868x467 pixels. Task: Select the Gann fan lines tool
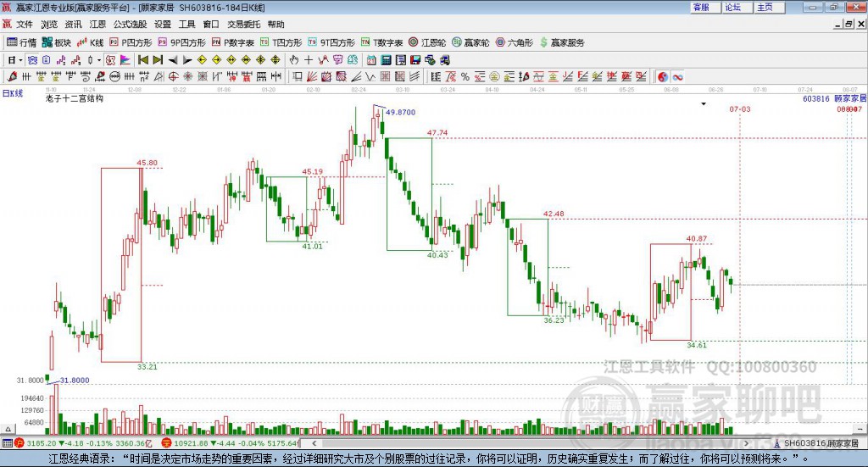pos(312,77)
